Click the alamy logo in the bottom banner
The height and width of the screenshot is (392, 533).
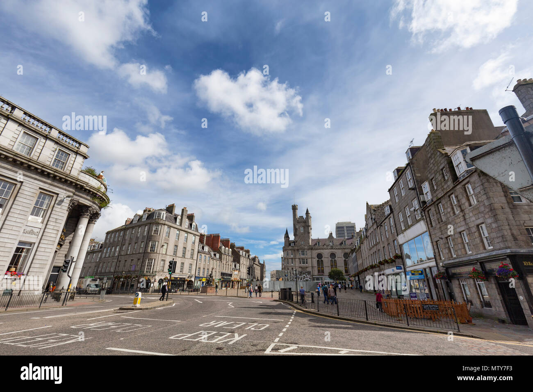pyautogui.click(x=41, y=373)
